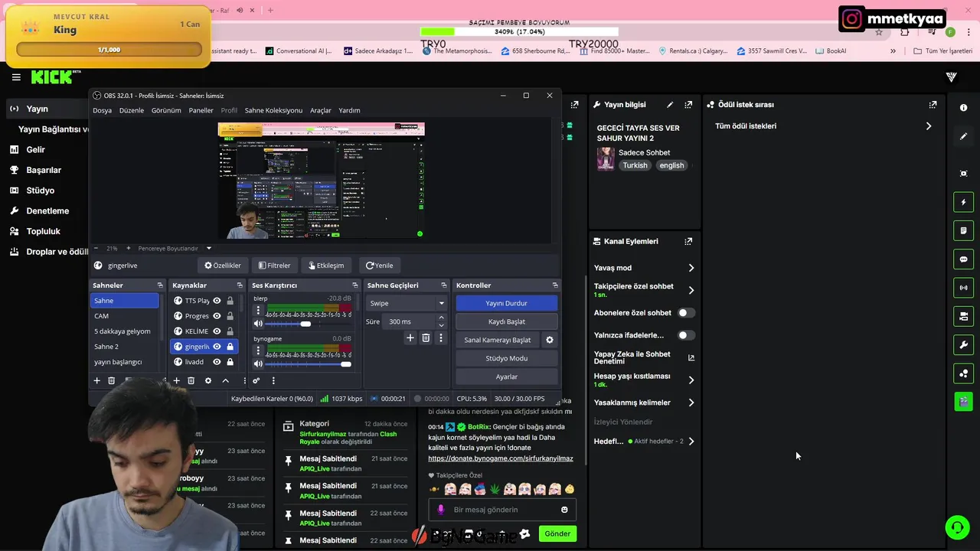Screen dimensions: 980x551
Task: Hide the Progres source eye icon
Action: click(217, 316)
